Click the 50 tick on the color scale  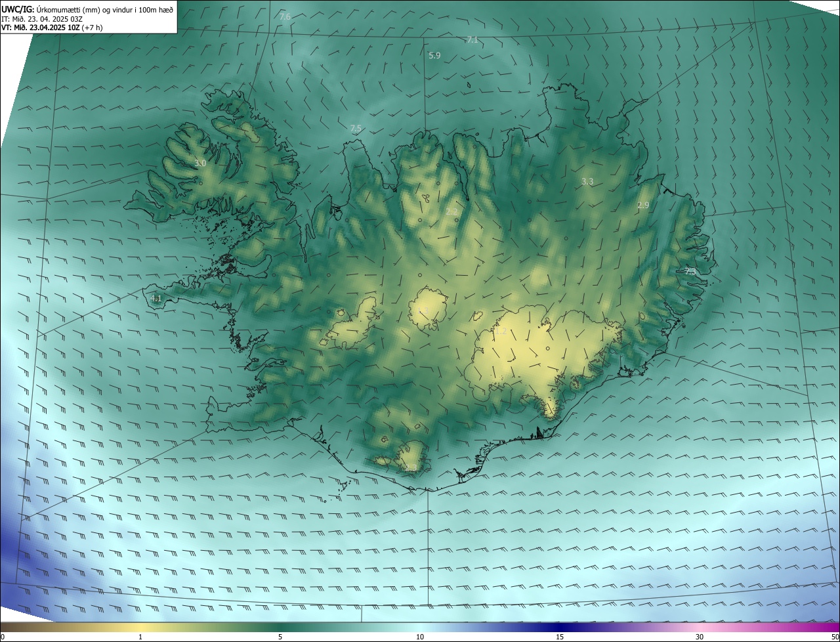(x=835, y=637)
